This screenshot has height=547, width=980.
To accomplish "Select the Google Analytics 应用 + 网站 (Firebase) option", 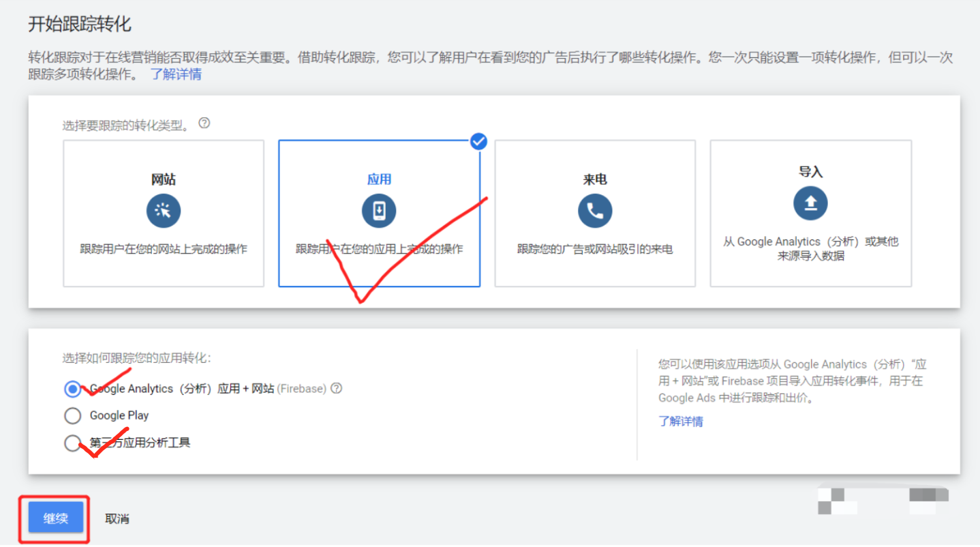I will click(x=72, y=388).
